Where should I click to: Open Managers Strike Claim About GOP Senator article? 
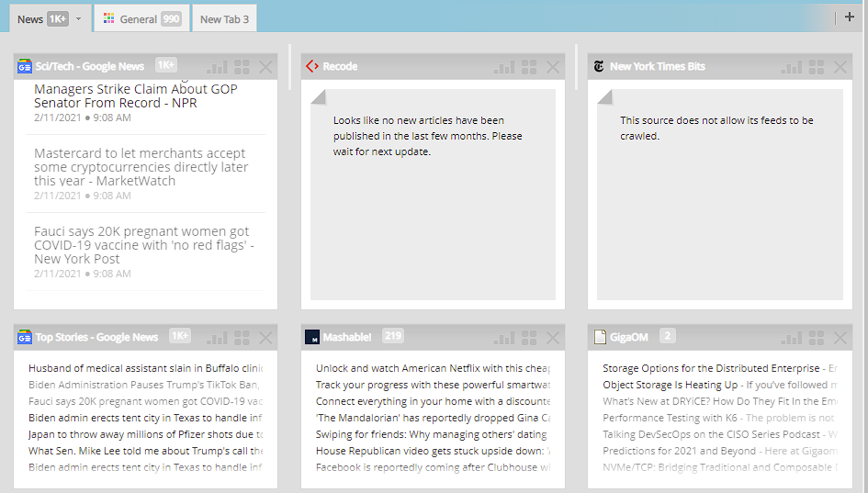[x=136, y=95]
